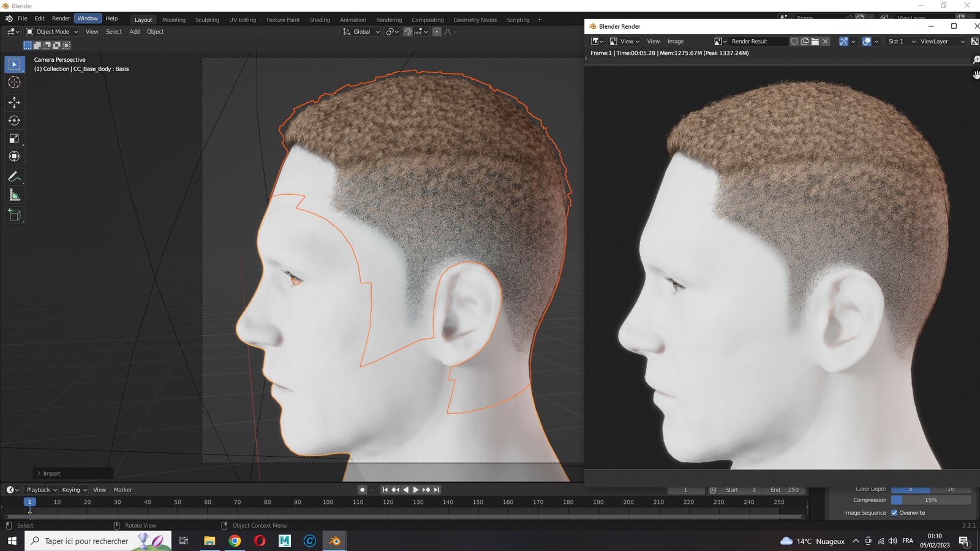Click the Render Result name field
Screen dimensions: 980x551
pyautogui.click(x=758, y=42)
